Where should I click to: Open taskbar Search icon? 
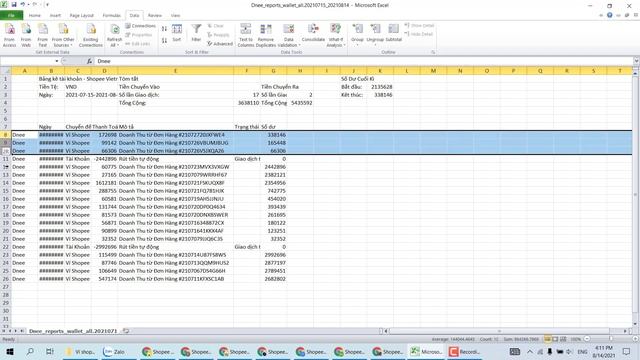(x=30, y=351)
